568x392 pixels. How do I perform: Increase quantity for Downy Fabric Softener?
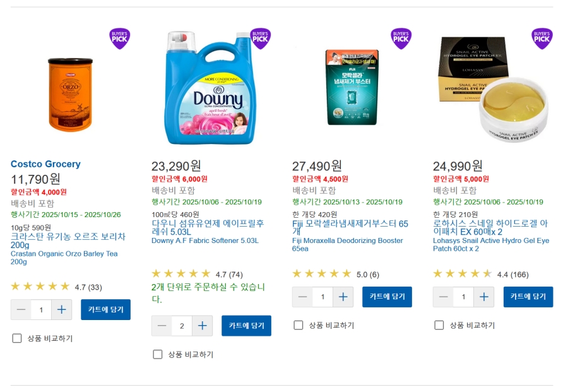coord(203,326)
